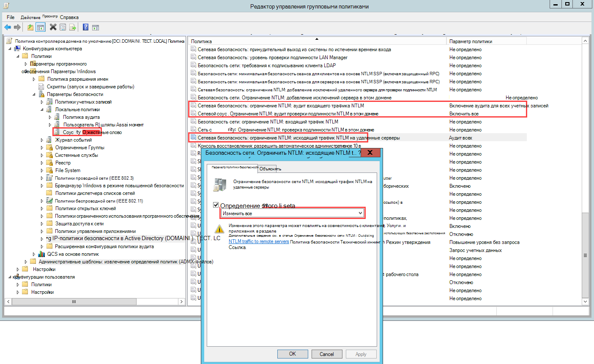Click the policy list scrollbar up arrow
The width and height of the screenshot is (594, 364).
pyautogui.click(x=586, y=41)
